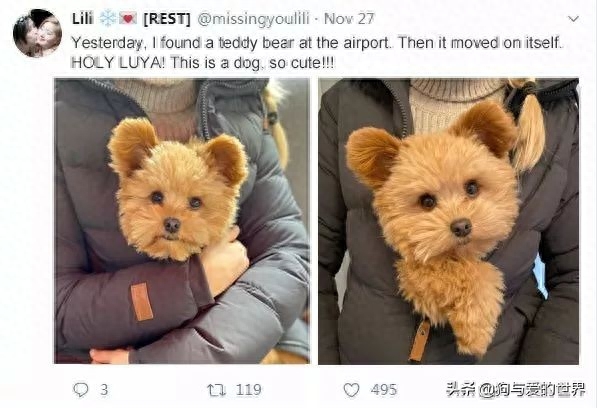The width and height of the screenshot is (597, 408).
Task: Click the reply speech bubble icon
Action: 80,389
